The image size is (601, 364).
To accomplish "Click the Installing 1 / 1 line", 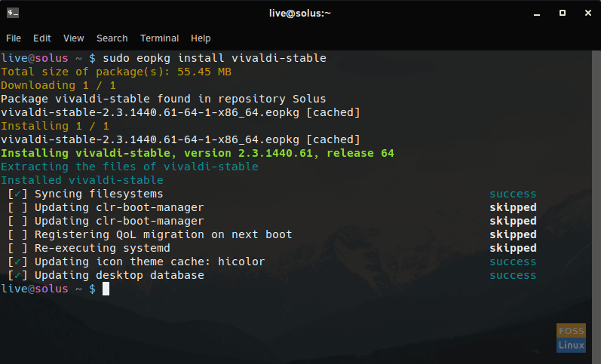I will pyautogui.click(x=55, y=126).
